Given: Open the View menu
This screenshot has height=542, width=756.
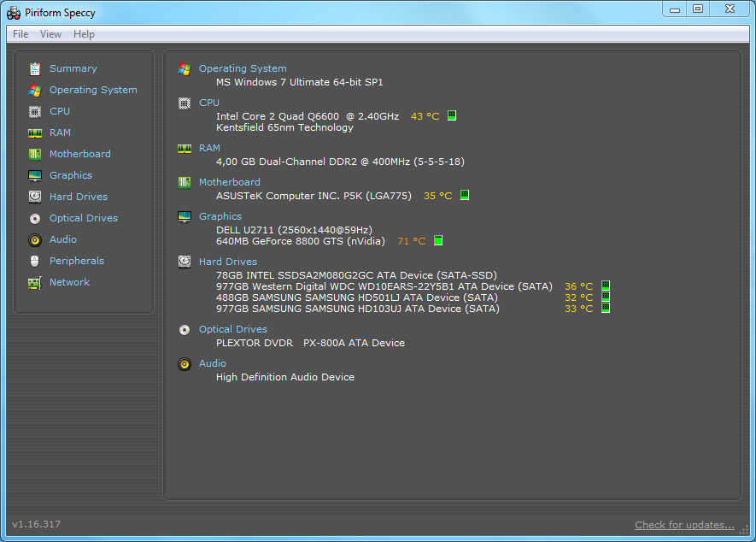Looking at the screenshot, I should point(50,34).
